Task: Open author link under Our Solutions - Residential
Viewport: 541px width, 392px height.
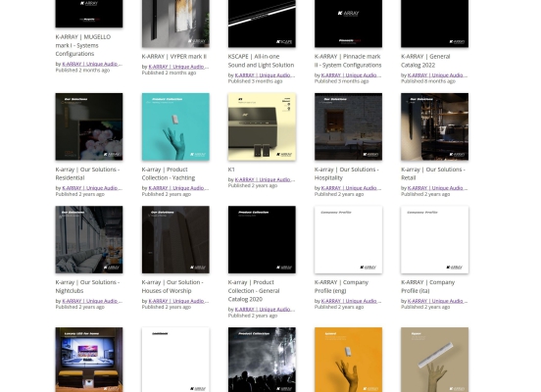Action: pyautogui.click(x=92, y=188)
